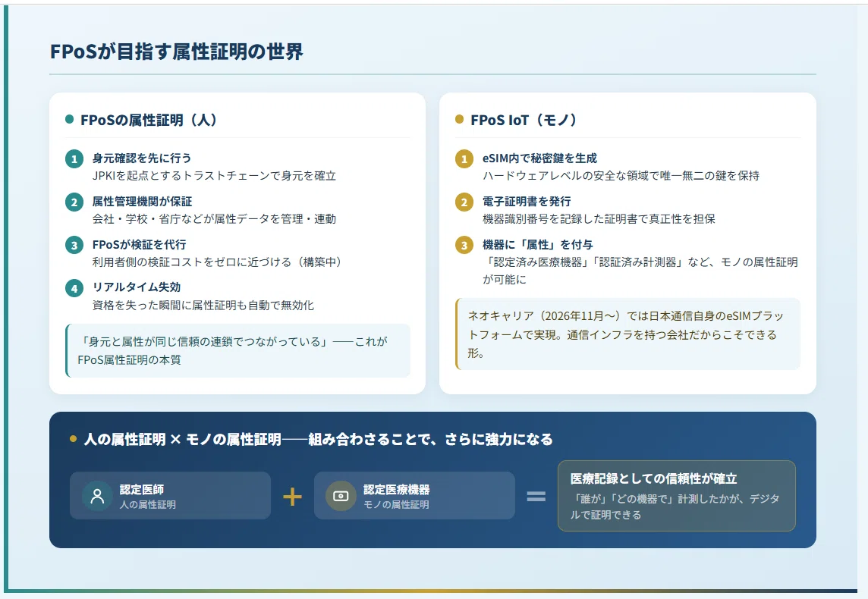Click heading FPoS IoT（モノ）
The height and width of the screenshot is (599, 868).
(523, 120)
